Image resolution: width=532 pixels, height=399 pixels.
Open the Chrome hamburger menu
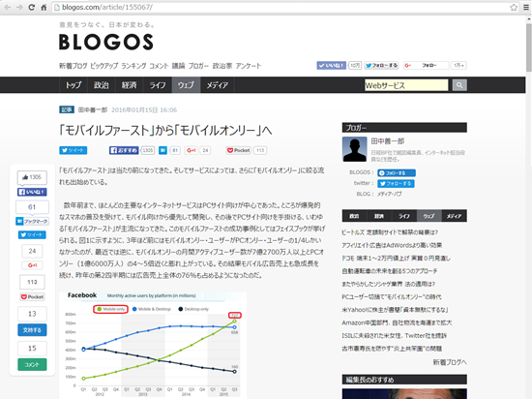(x=526, y=7)
